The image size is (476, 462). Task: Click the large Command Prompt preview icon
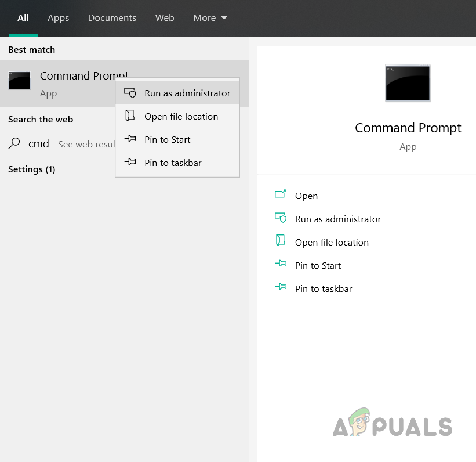point(408,82)
